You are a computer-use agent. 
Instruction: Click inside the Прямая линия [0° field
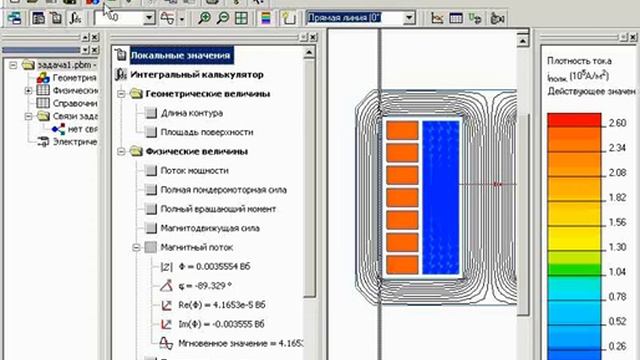pyautogui.click(x=354, y=18)
